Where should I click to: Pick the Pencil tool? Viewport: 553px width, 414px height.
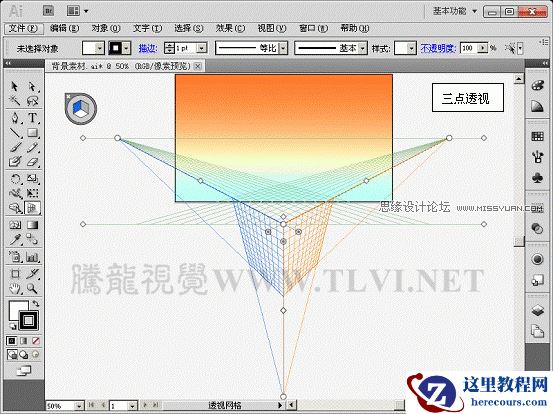pyautogui.click(x=32, y=147)
